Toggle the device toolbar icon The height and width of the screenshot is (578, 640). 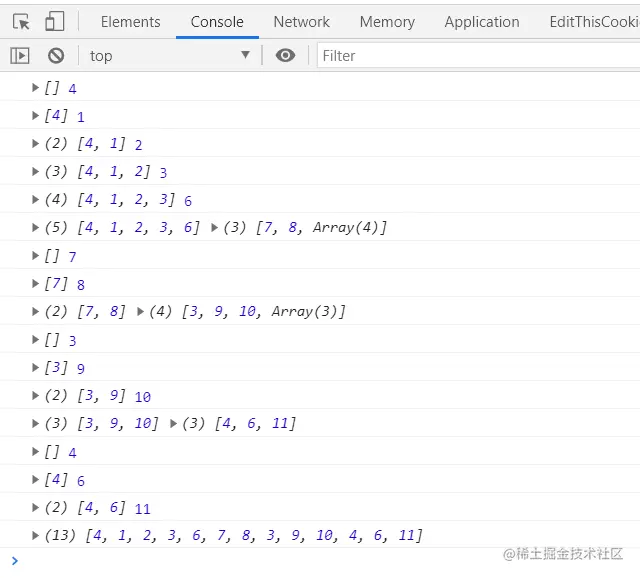[54, 22]
